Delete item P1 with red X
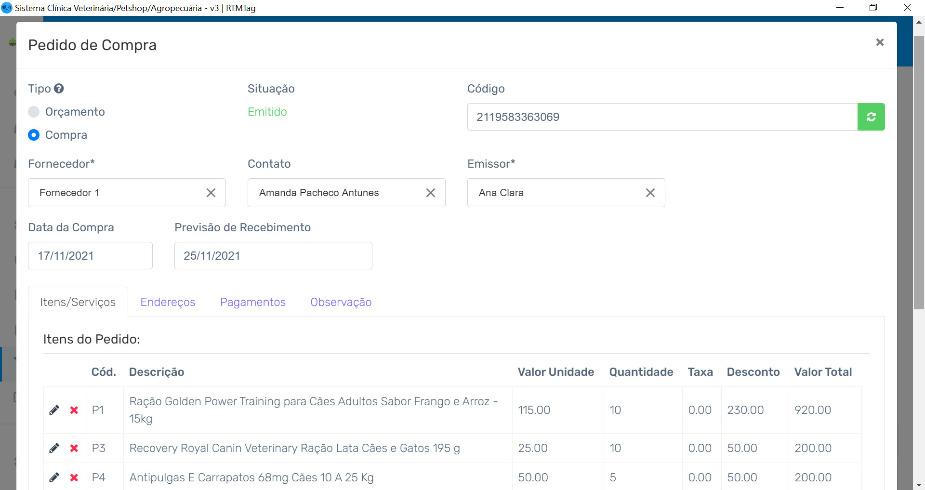The width and height of the screenshot is (925, 490). (x=74, y=410)
